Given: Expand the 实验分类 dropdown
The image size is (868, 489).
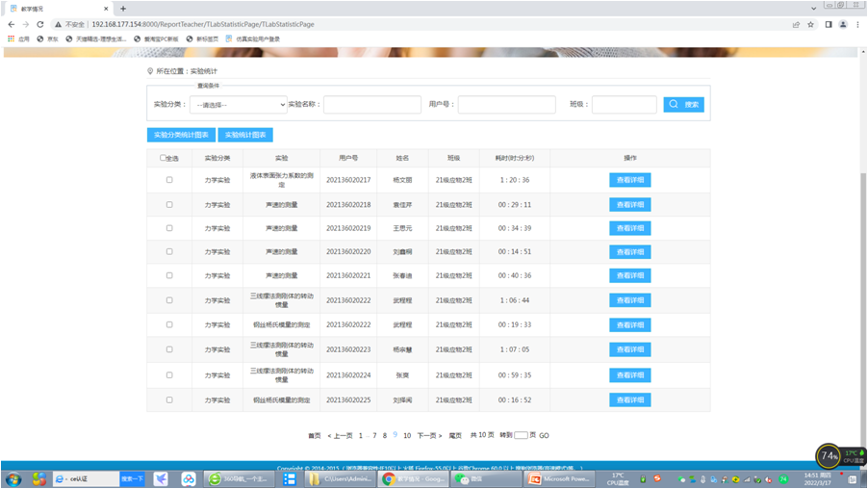Looking at the screenshot, I should pos(238,105).
